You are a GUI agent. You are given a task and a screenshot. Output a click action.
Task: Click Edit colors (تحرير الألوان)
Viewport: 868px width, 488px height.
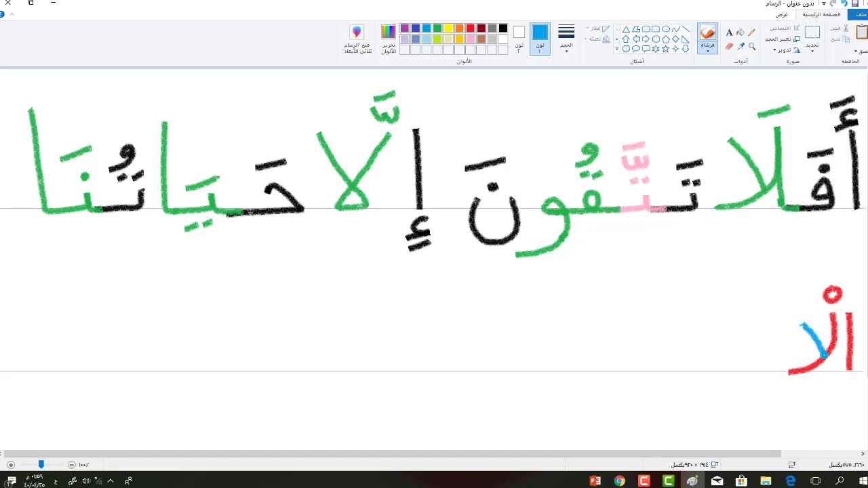click(389, 39)
